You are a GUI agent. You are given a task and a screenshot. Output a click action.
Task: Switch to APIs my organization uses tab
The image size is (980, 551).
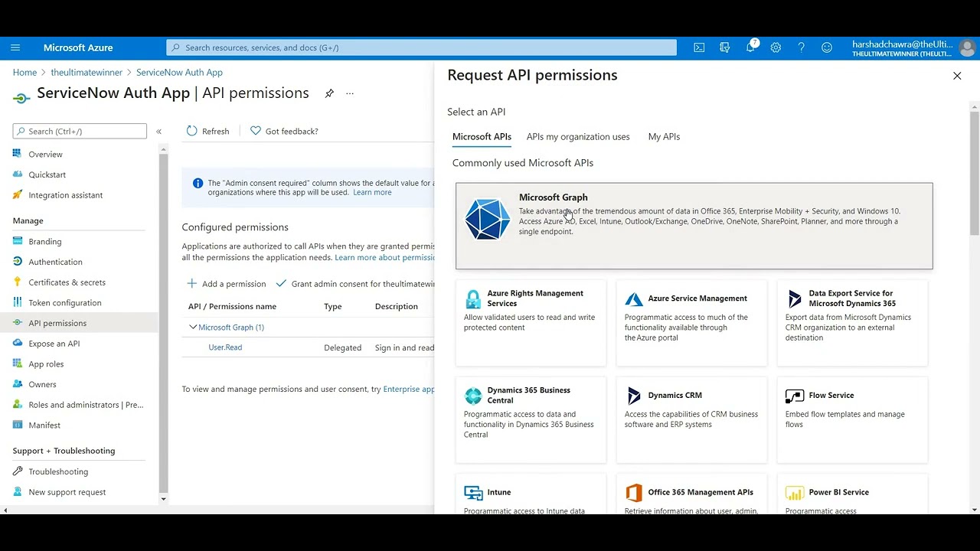click(x=578, y=136)
